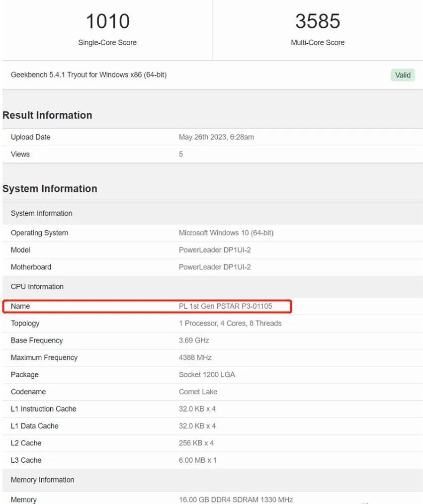Viewport: 423px width, 504px height.
Task: Click the L1 Data Cache label
Action: coord(35,426)
